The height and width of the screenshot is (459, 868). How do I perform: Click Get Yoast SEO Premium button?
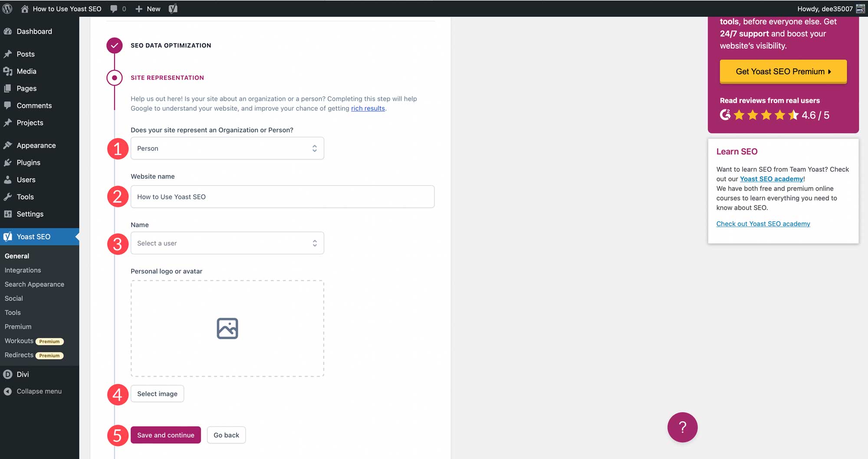(x=783, y=72)
